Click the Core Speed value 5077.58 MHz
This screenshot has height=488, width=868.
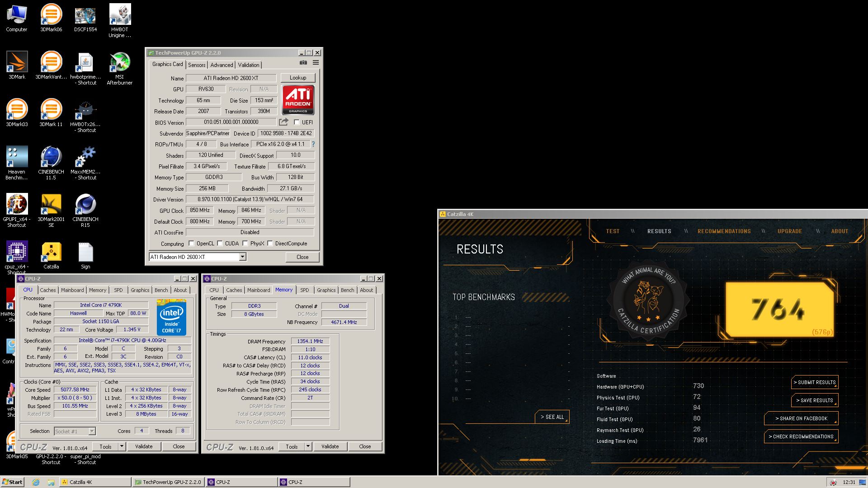click(x=75, y=389)
